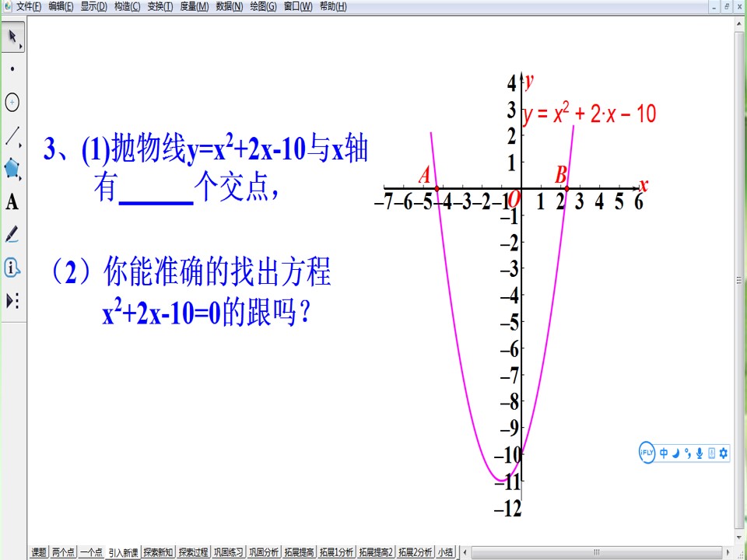Click the Information tool icon
747x560 pixels.
pyautogui.click(x=12, y=268)
